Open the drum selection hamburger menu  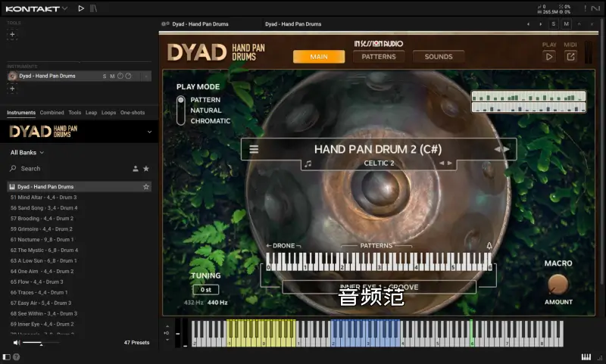[254, 149]
